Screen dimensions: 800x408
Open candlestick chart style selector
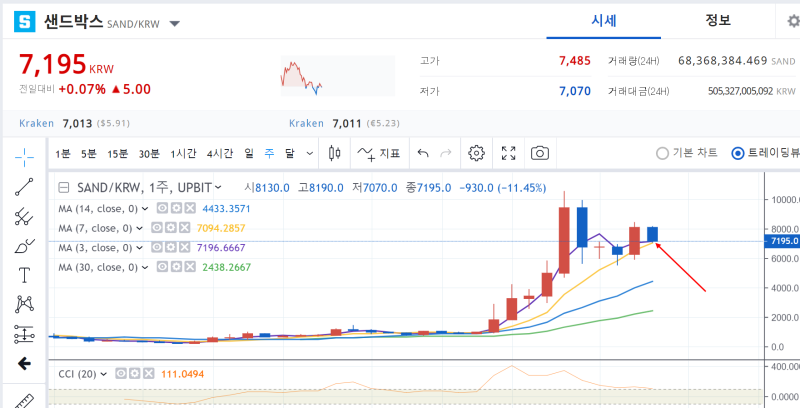335,153
